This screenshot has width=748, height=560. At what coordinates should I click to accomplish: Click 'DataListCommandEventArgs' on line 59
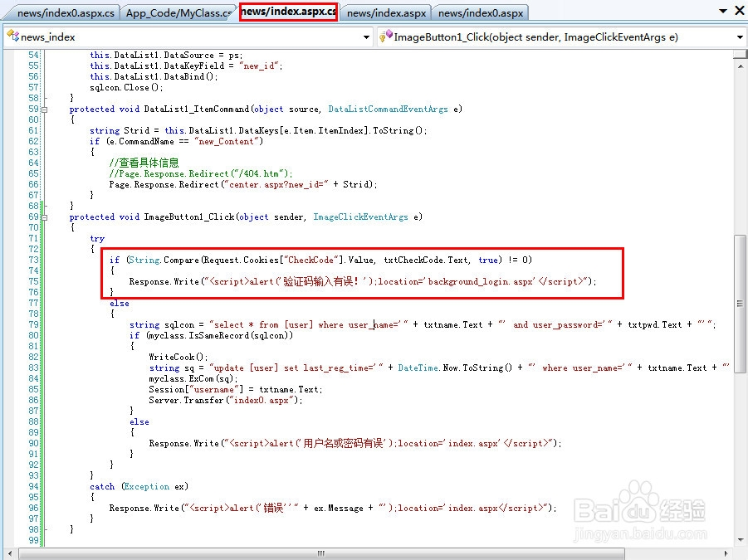388,110
